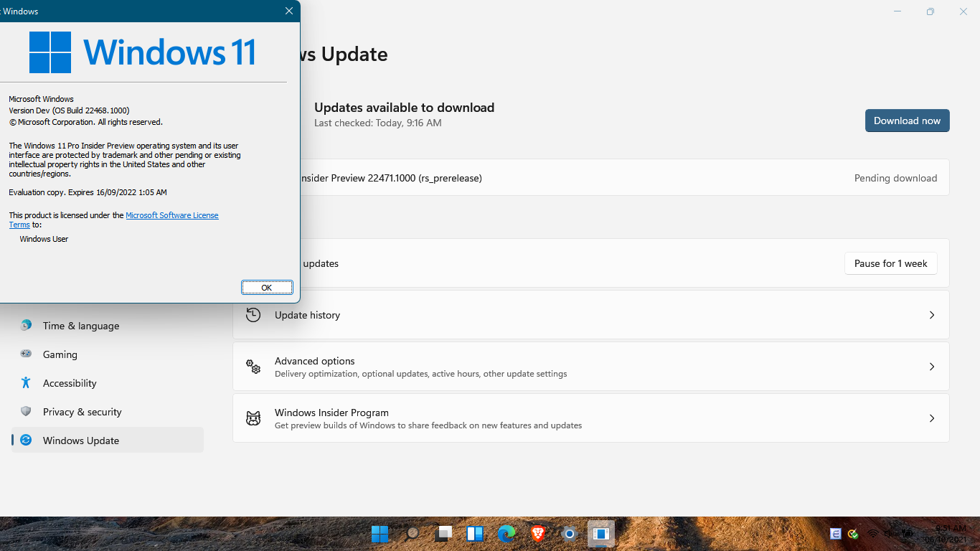Open Windows Insider Program settings
This screenshot has width=980, height=551.
(x=590, y=418)
